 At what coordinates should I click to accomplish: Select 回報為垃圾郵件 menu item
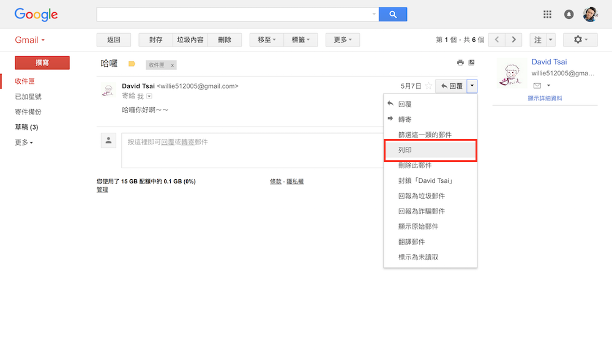pyautogui.click(x=430, y=196)
